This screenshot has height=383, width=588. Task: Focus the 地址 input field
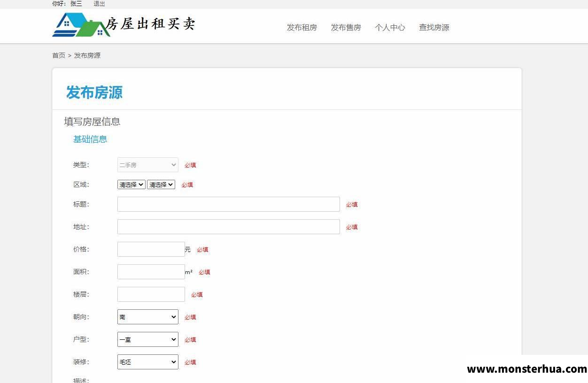pyautogui.click(x=229, y=227)
